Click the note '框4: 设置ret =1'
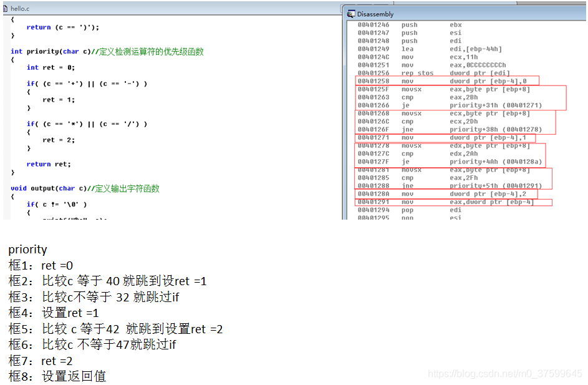This screenshot has width=588, height=385. pyautogui.click(x=53, y=313)
